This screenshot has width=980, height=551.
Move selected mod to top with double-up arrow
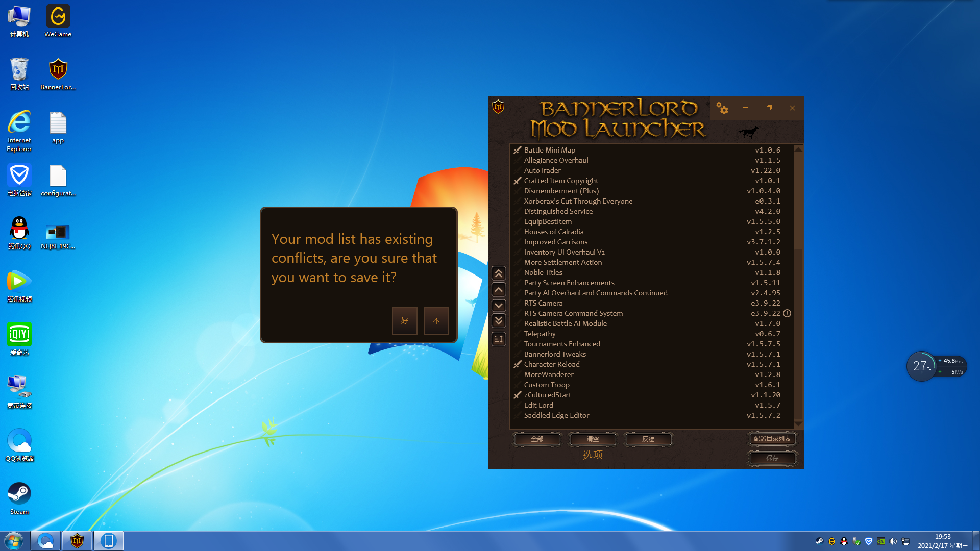point(499,273)
